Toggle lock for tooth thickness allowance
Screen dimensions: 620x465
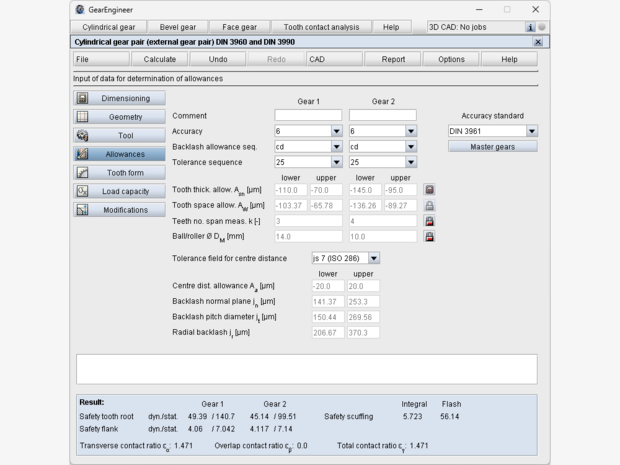click(429, 189)
